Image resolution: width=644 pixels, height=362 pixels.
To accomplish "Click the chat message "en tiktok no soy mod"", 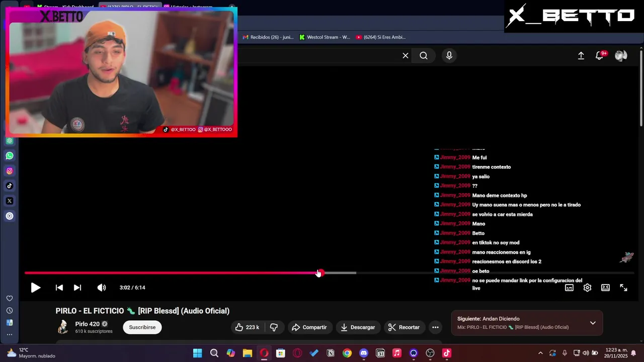I will (x=496, y=243).
